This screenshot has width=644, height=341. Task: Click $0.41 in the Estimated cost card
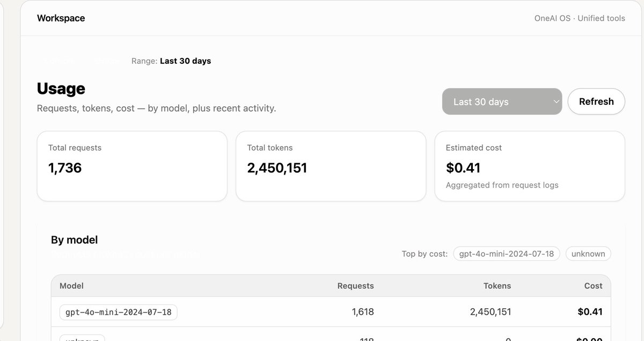tap(463, 168)
